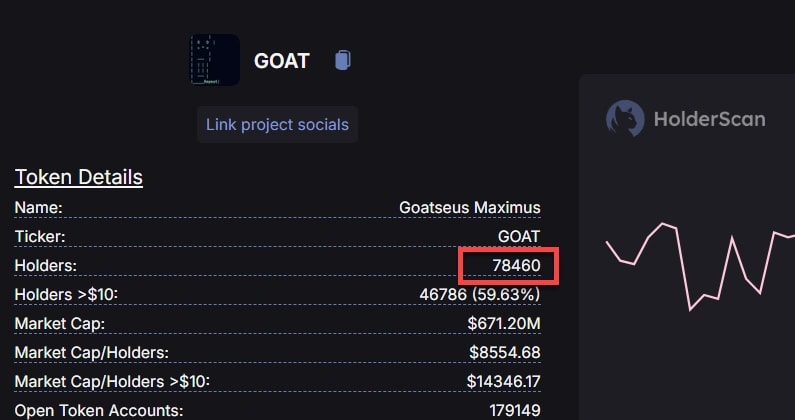Click the Holders row label
The height and width of the screenshot is (420, 795).
tap(46, 266)
